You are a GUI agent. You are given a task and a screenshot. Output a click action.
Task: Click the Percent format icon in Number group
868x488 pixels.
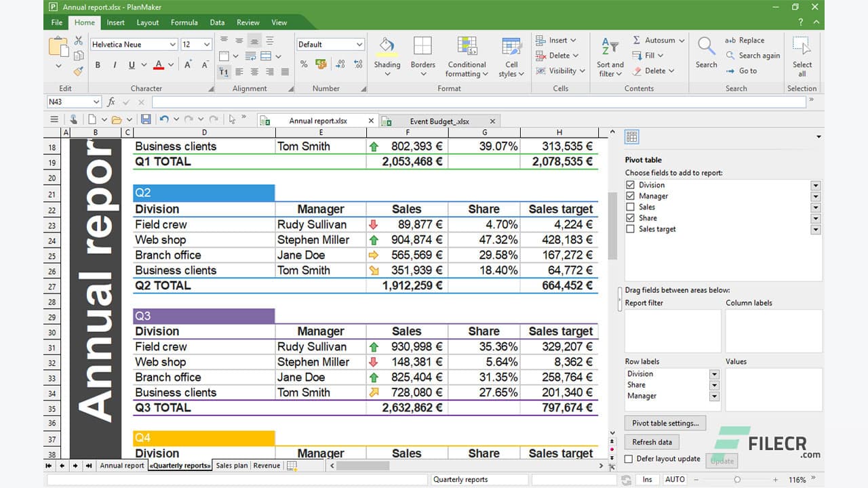(x=304, y=64)
